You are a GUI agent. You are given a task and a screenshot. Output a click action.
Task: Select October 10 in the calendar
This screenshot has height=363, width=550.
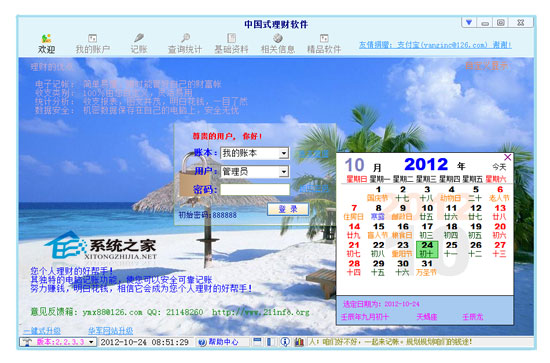[x=427, y=212]
